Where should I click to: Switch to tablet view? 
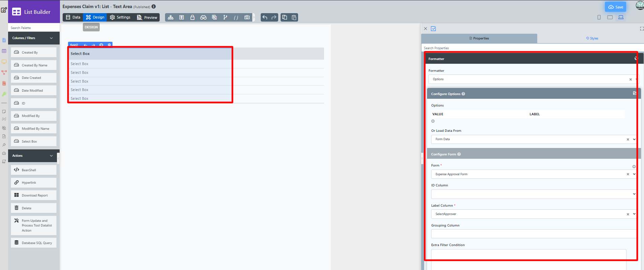pos(610,17)
